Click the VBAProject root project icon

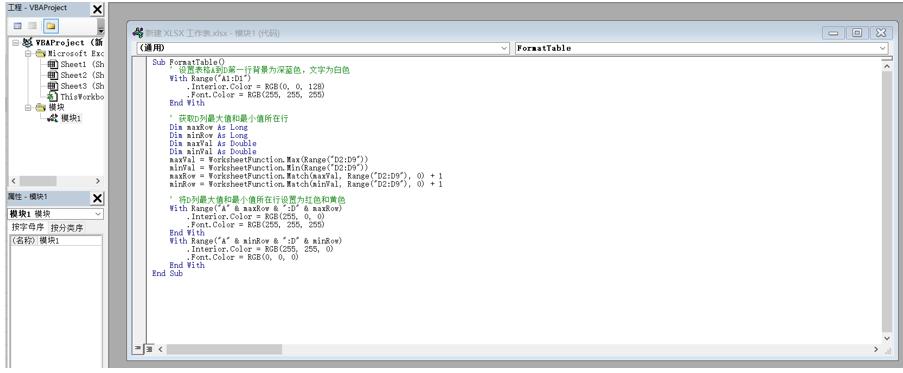point(27,43)
